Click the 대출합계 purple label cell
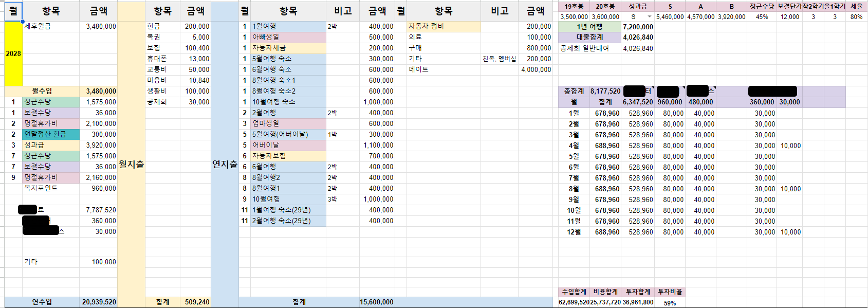The height and width of the screenshot is (308, 868). coord(589,38)
